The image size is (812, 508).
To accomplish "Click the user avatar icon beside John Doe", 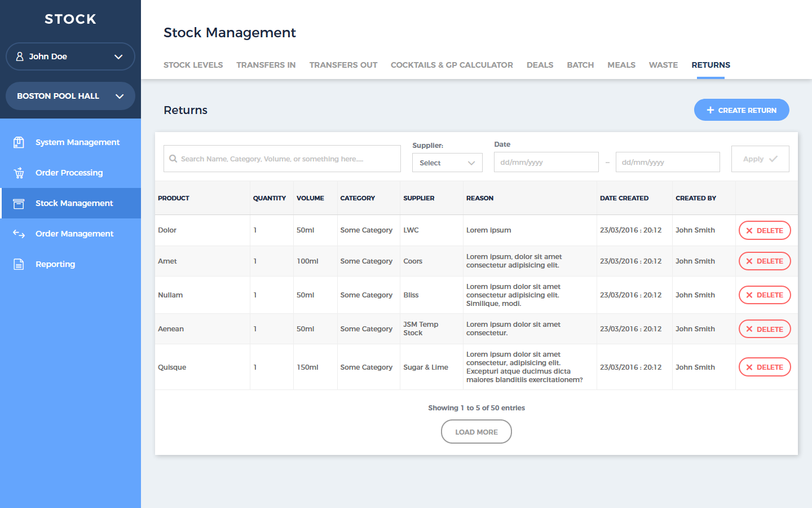I will [20, 56].
